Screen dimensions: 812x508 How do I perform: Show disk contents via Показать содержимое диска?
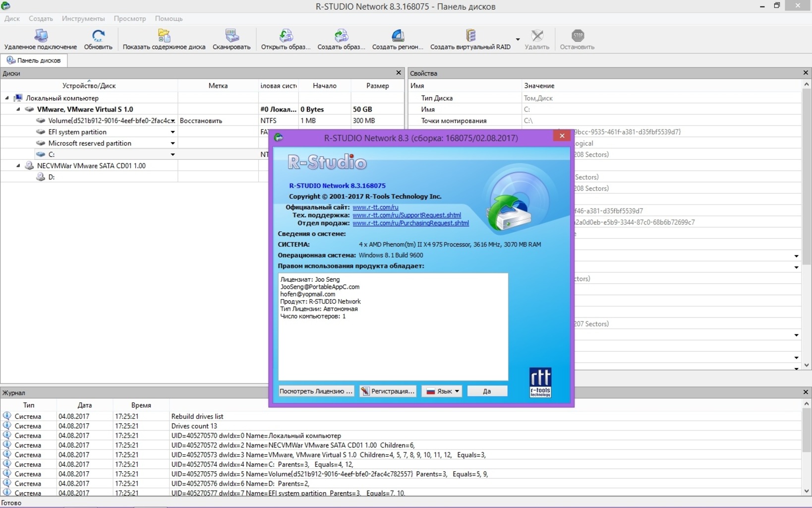(x=164, y=39)
